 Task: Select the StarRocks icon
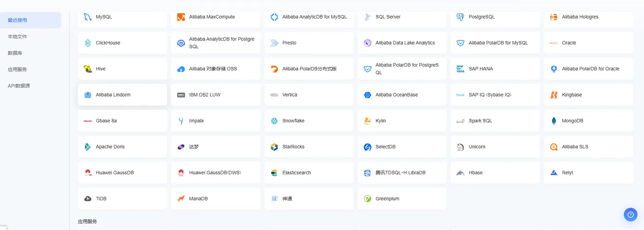pos(274,147)
